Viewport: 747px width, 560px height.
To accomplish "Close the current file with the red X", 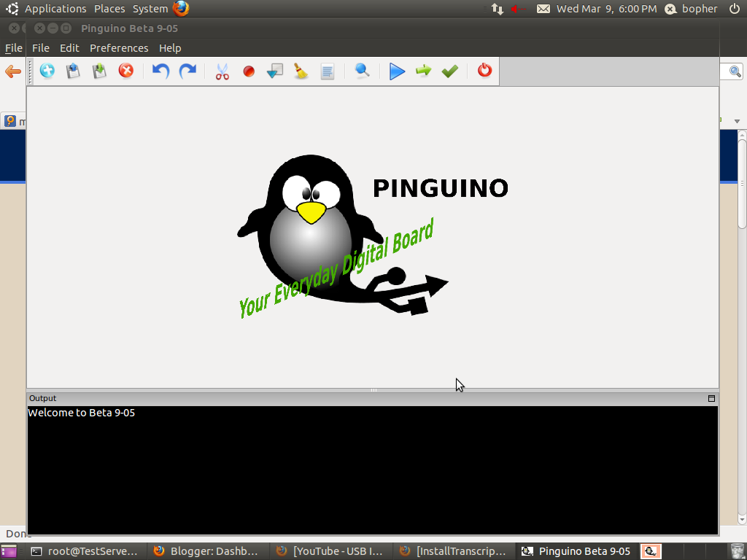I will 125,71.
